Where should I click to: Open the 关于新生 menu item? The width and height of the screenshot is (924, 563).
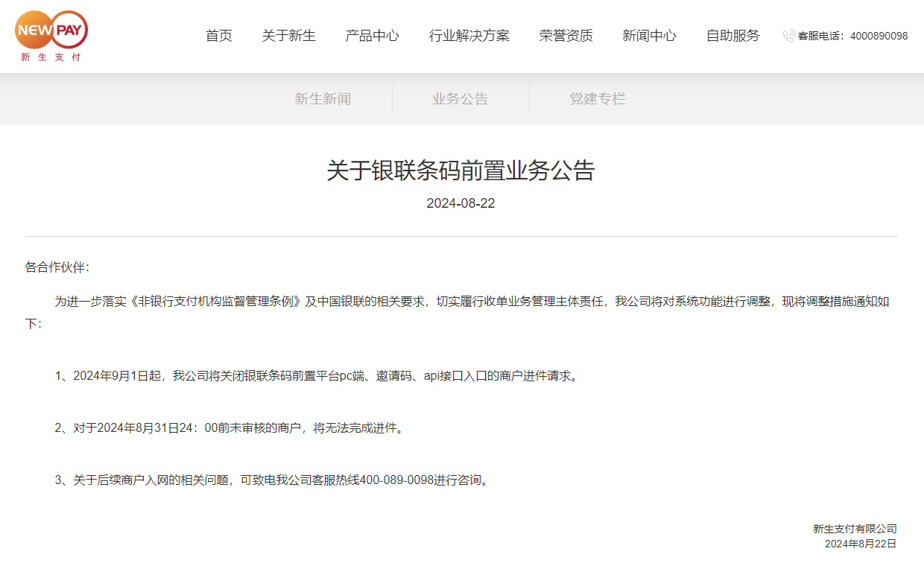tap(289, 36)
